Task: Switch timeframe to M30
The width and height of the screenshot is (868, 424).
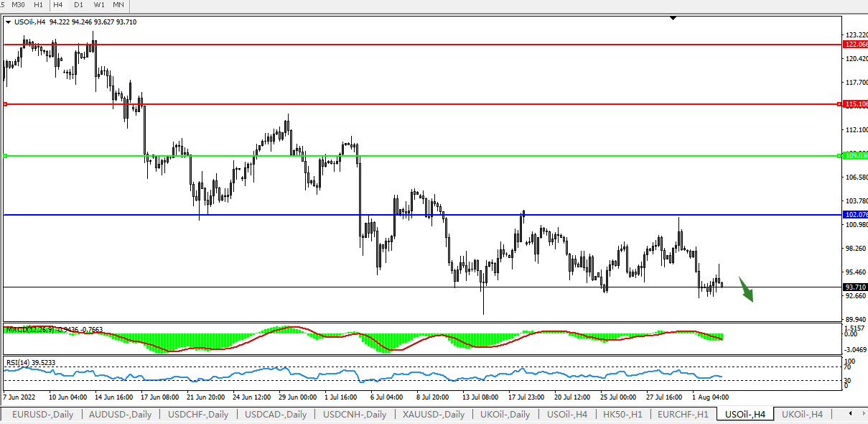Action: coord(19,4)
